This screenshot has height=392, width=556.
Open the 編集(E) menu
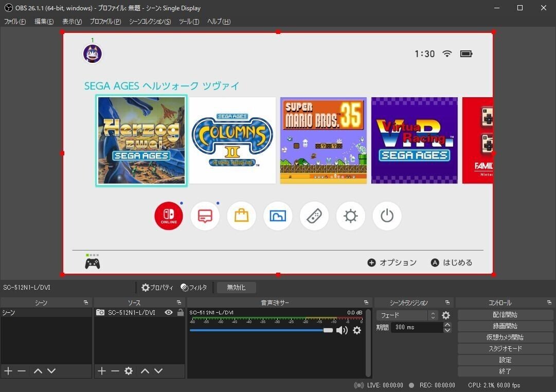(x=44, y=21)
